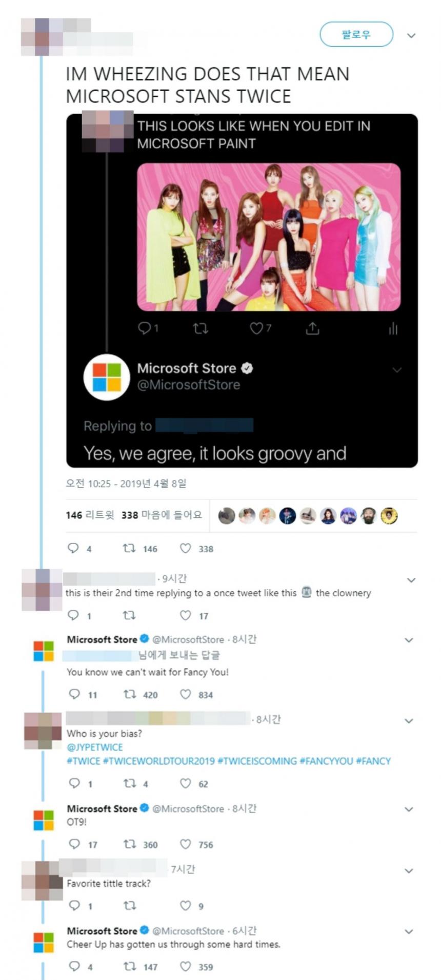441x980 pixels.
Task: Like the 'Cheer Up' reply with 359 likes
Action: 185,967
